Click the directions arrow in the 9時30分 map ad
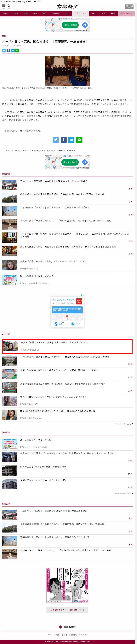This screenshot has height=644, width=137. click(85, 162)
